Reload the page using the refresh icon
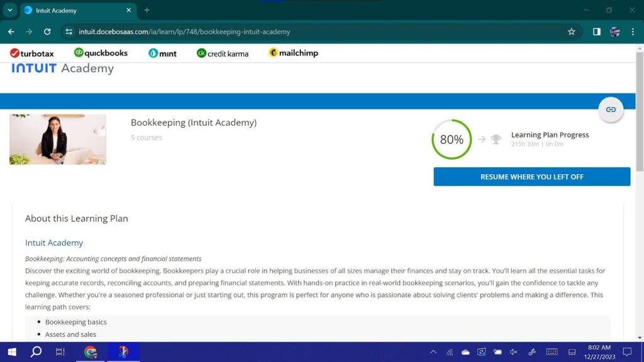The image size is (644, 362). [47, 31]
